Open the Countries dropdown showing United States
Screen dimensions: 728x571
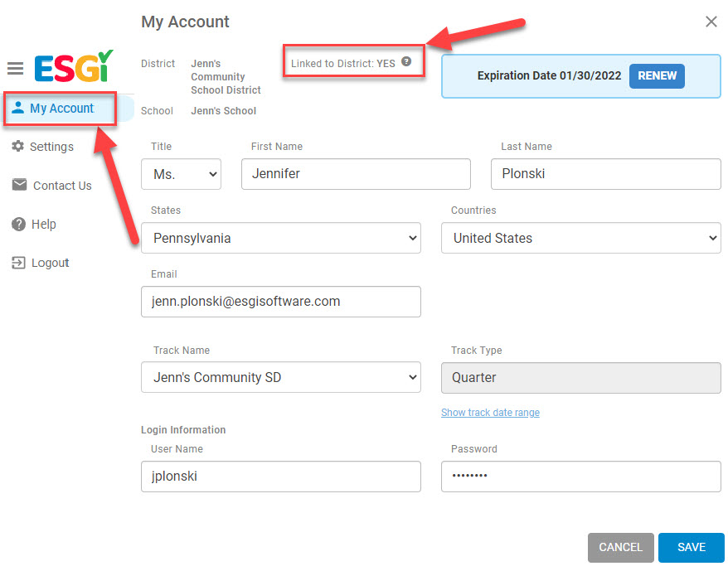[x=580, y=238]
